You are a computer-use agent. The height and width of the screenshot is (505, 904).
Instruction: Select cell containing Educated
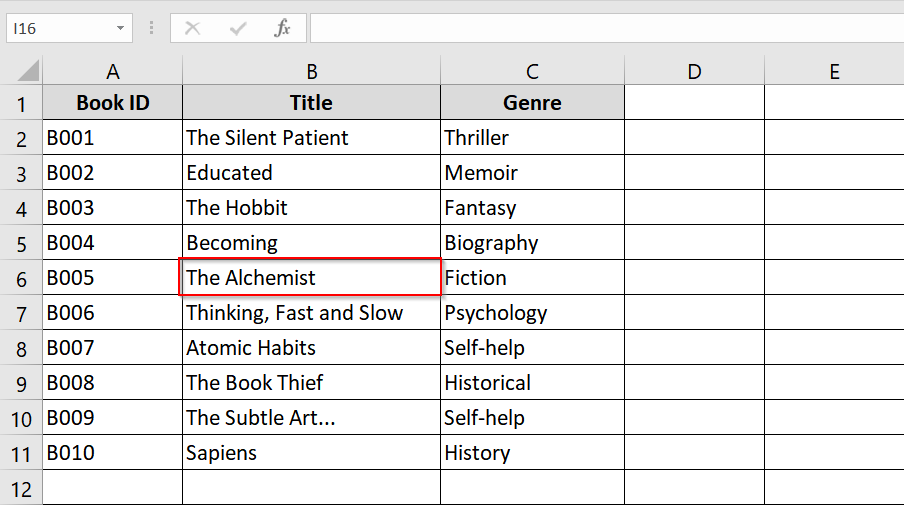click(311, 173)
